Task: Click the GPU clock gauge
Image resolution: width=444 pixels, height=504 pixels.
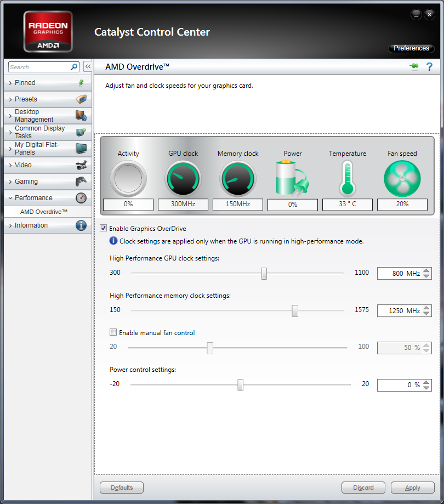Action: pyautogui.click(x=183, y=179)
